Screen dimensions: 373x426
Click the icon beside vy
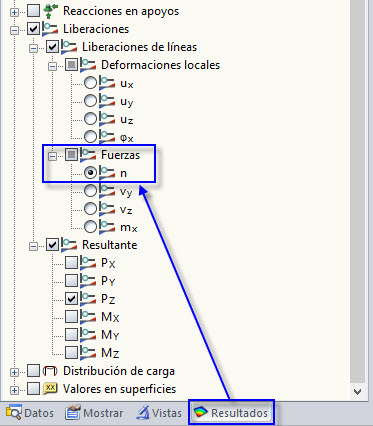click(x=107, y=191)
